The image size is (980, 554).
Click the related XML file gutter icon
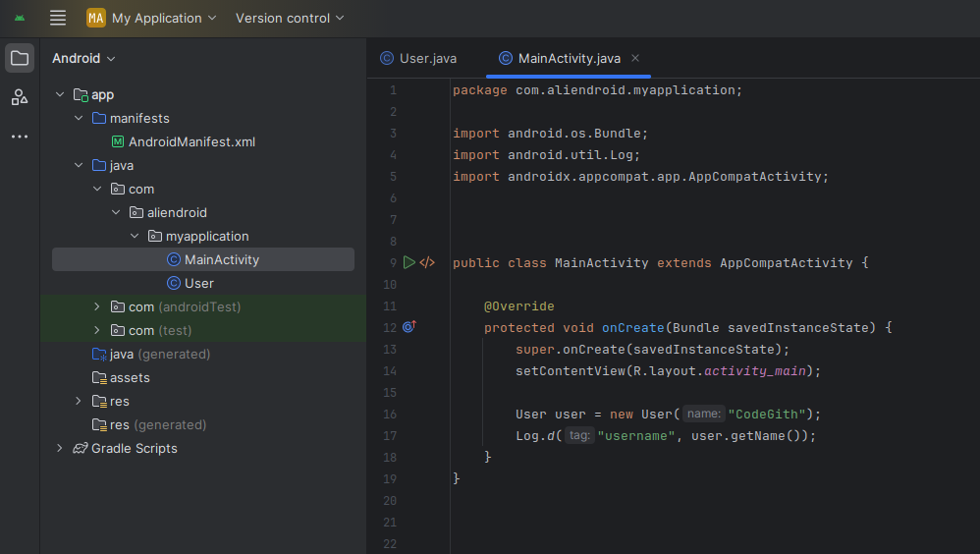[x=427, y=262]
